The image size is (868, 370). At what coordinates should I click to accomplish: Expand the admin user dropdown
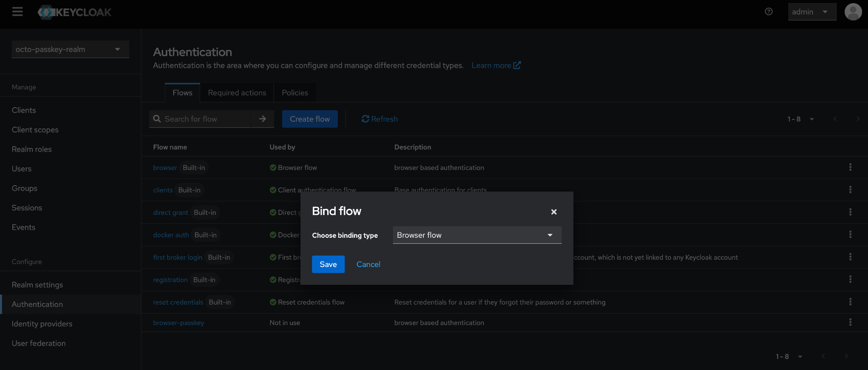click(x=812, y=12)
